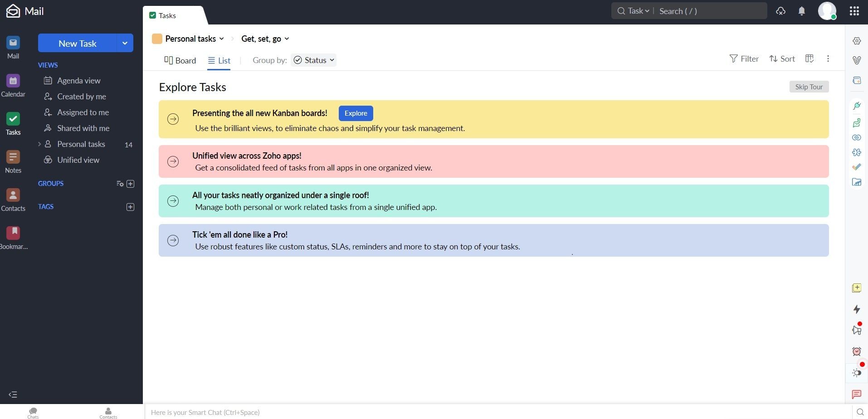Open the link-shaped extension icon
Viewport: 868px width, 419px height.
tap(857, 137)
